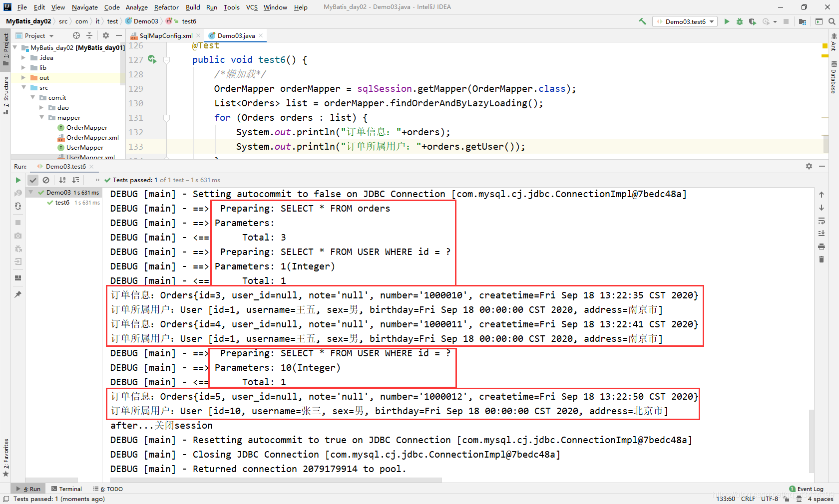The width and height of the screenshot is (839, 504).
Task: Switch to the SqlMapConfig.xml editor tab
Action: click(x=165, y=35)
